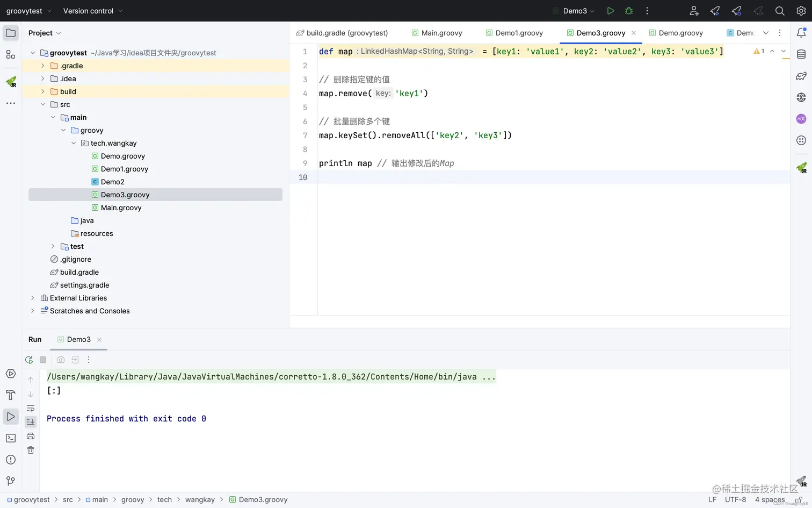This screenshot has height=508, width=812.
Task: Open Search Everywhere magnifier
Action: coord(780,11)
